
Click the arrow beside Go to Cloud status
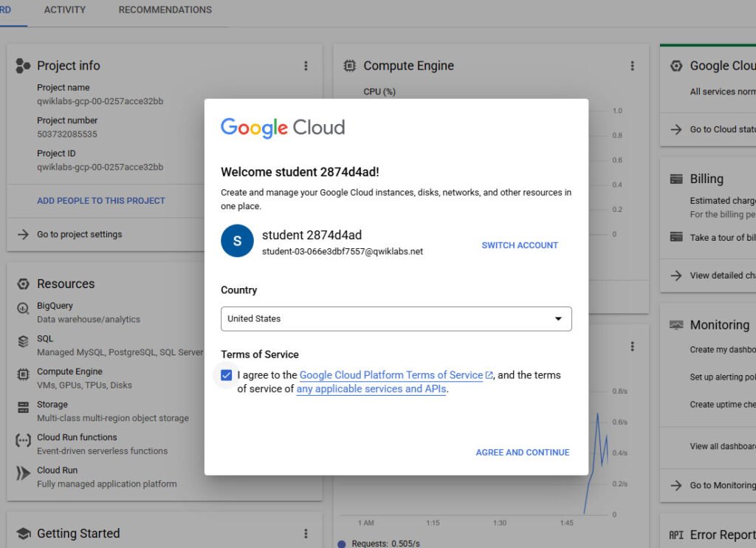(676, 129)
